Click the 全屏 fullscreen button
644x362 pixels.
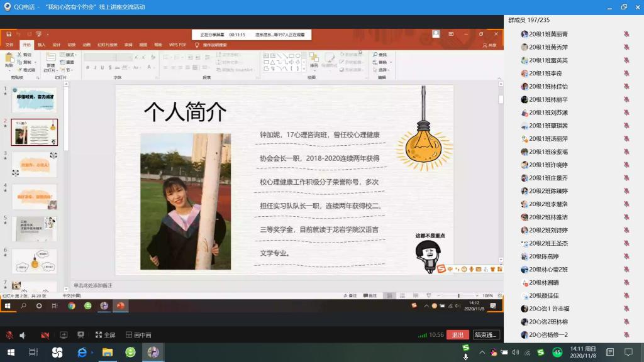click(x=105, y=335)
